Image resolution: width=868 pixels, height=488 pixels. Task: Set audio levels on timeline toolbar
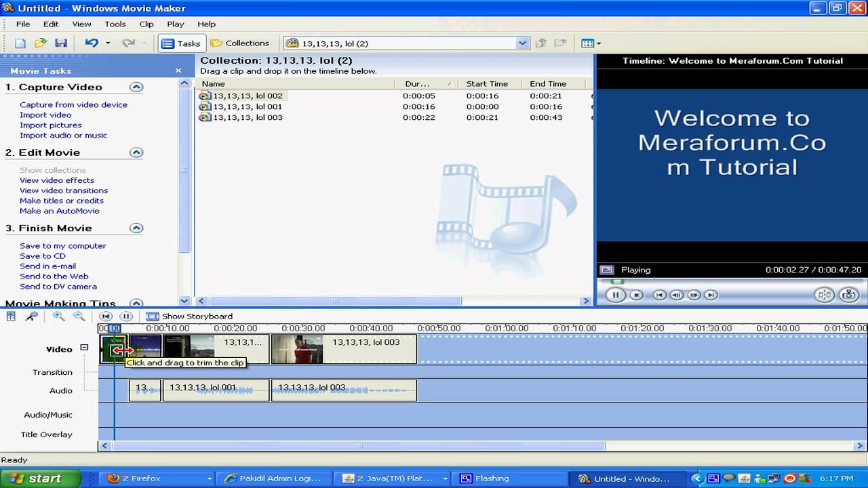click(12, 317)
